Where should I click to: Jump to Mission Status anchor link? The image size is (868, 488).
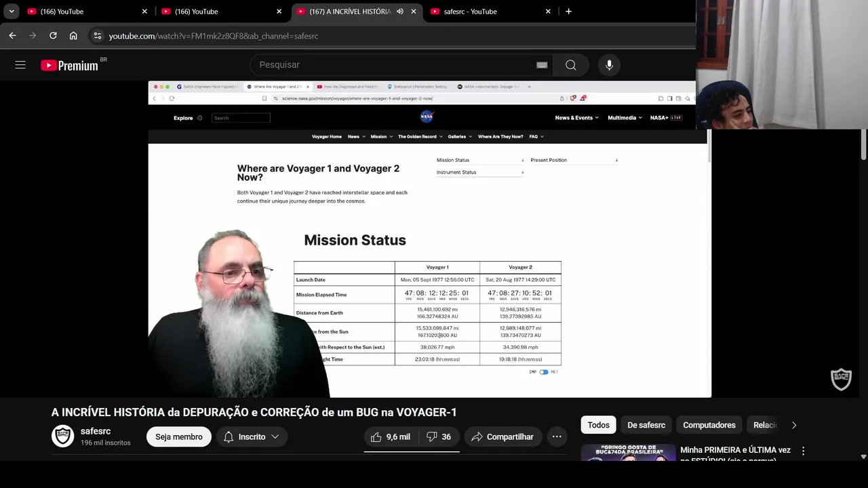[x=480, y=161]
